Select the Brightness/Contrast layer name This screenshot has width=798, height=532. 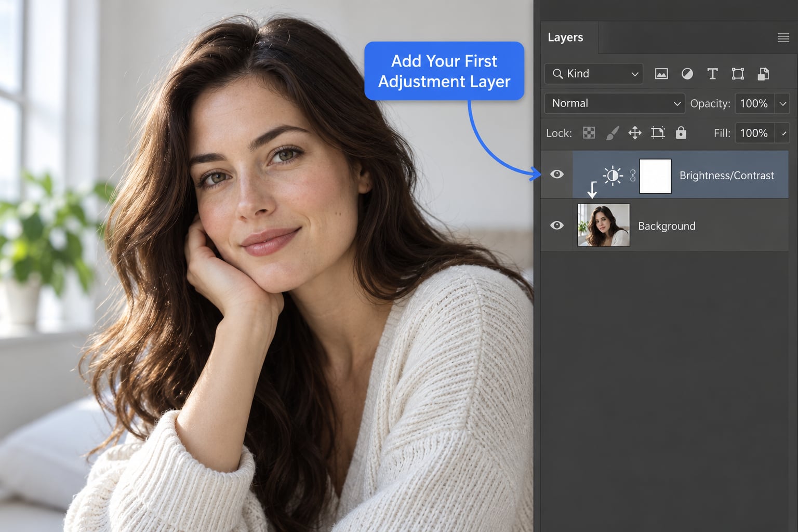coord(727,176)
